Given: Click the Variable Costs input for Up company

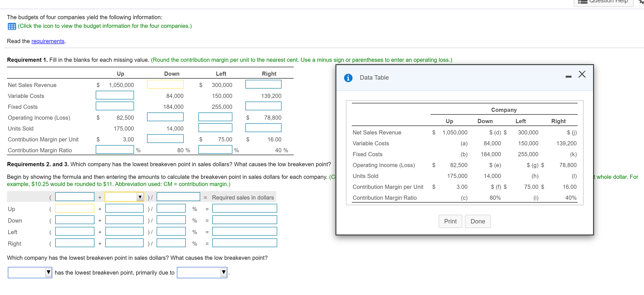Looking at the screenshot, I should click(115, 95).
